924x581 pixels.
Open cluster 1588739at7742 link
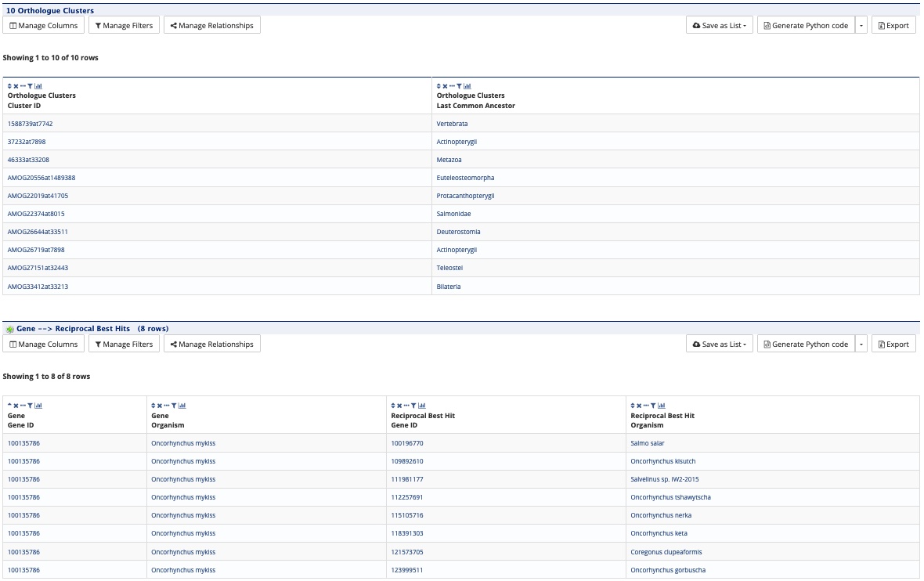tap(30, 124)
